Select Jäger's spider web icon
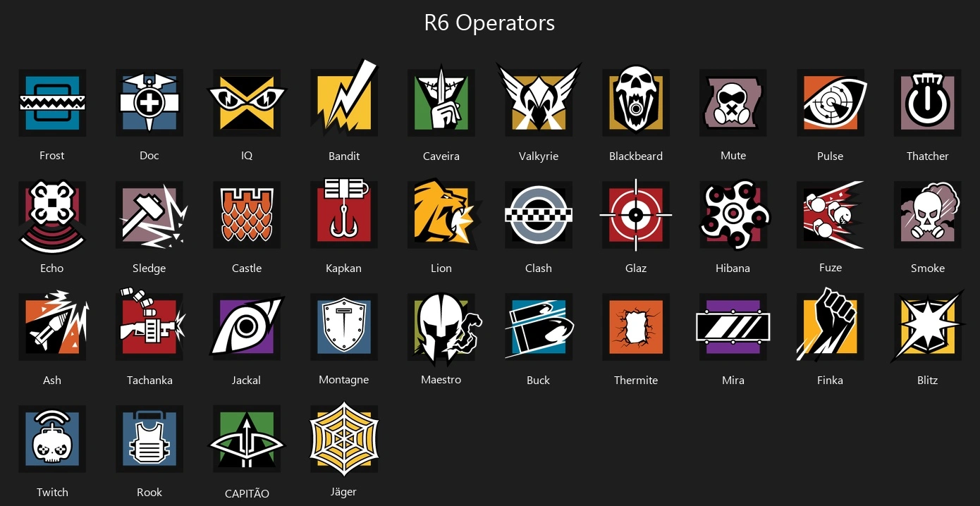 tap(344, 438)
